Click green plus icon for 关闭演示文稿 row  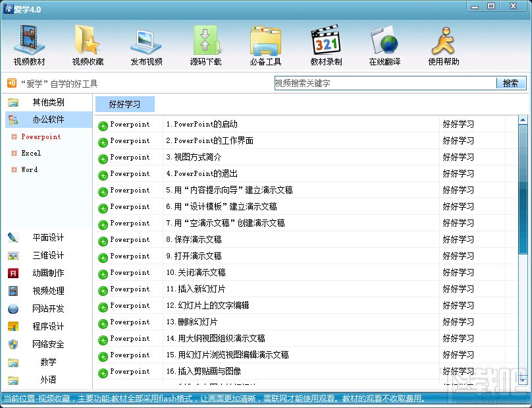[x=103, y=274]
